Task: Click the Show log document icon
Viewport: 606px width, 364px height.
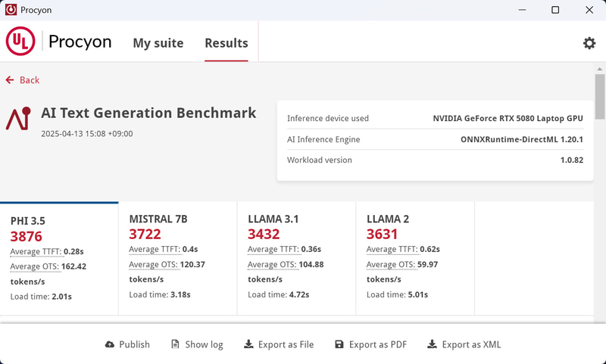Action: click(175, 344)
